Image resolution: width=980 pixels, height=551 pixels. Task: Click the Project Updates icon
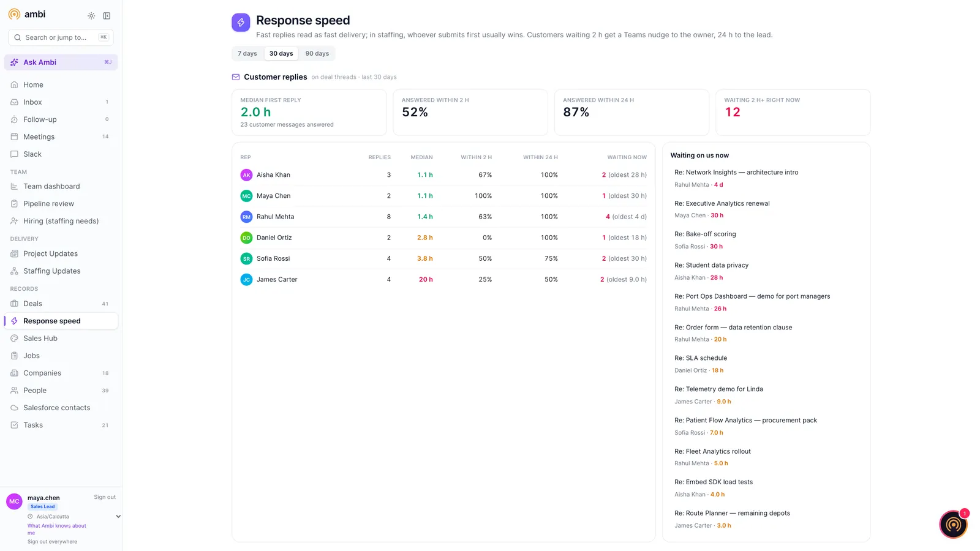pyautogui.click(x=14, y=254)
